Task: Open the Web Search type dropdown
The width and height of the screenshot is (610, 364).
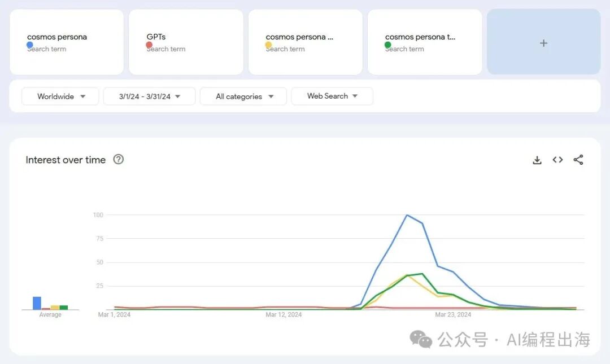Action: click(332, 97)
